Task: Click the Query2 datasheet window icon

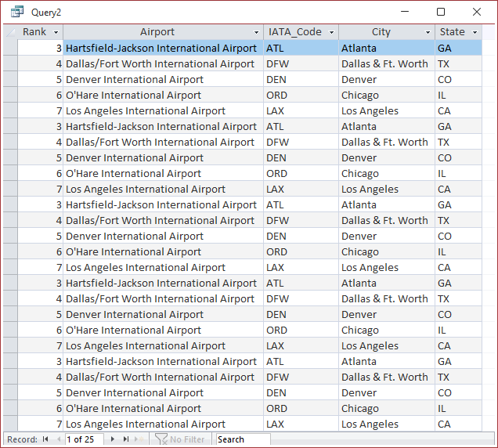Action: pos(17,12)
